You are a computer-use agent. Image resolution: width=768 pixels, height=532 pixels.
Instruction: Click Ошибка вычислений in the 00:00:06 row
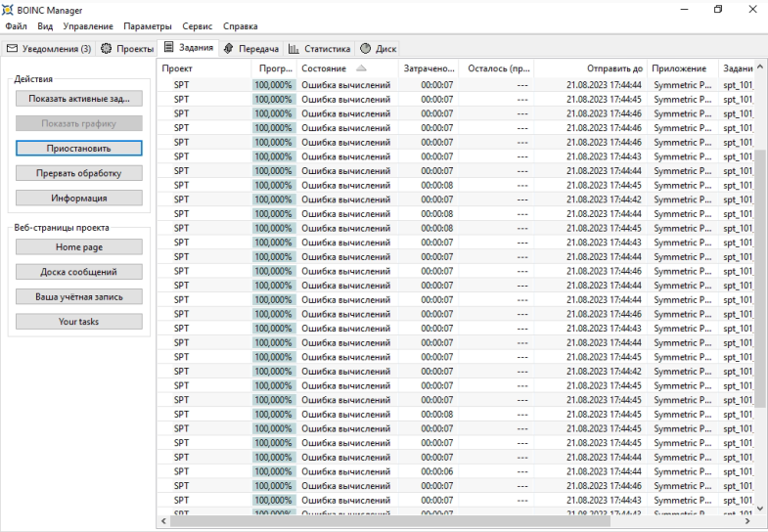tap(345, 471)
